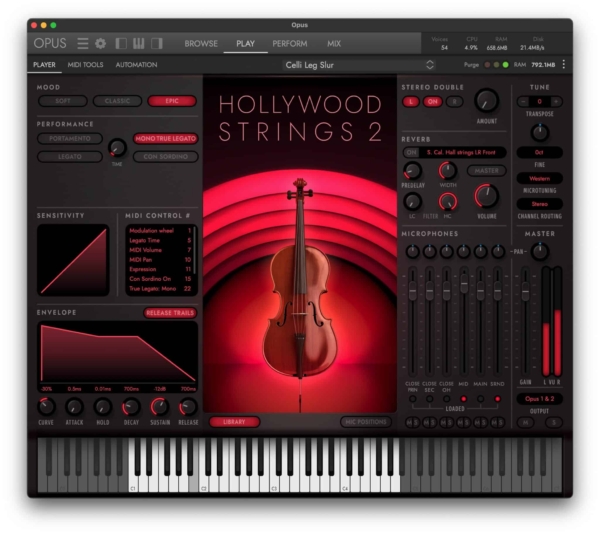Screen dimensions: 600x534
Task: Open the Stereo channel routing dropdown
Action: (x=540, y=204)
